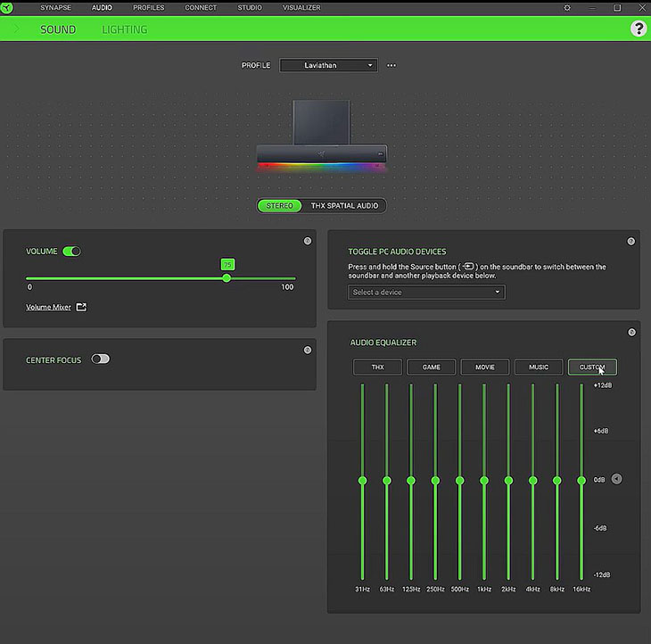The height and width of the screenshot is (644, 651).
Task: Apply the Music equalizer preset
Action: click(539, 367)
